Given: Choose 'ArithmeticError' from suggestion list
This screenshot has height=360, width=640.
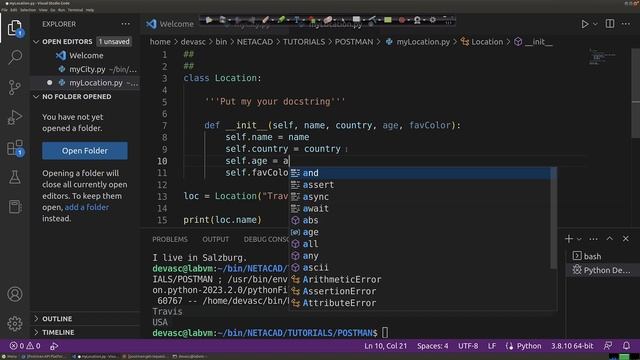Looking at the screenshot, I should click(x=420, y=279).
